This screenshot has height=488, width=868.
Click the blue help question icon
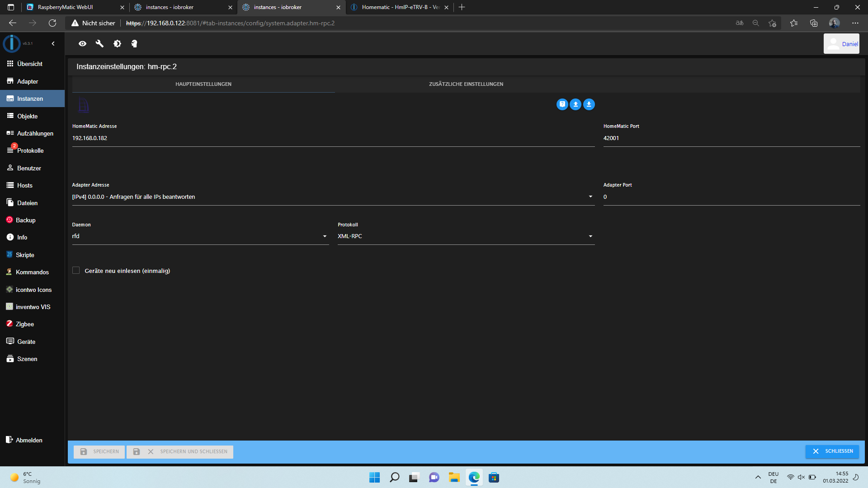tap(562, 104)
